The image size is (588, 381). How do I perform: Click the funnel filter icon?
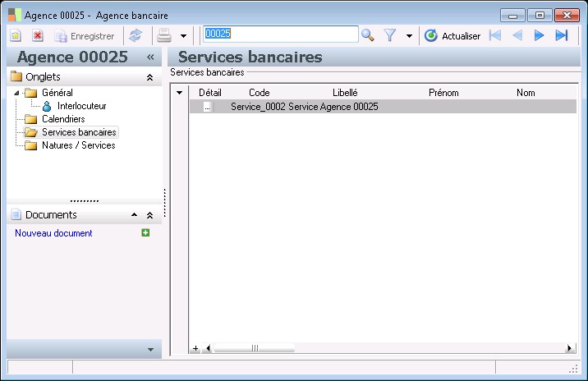pos(390,35)
